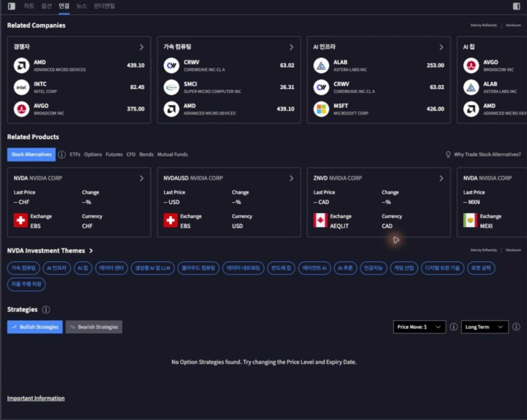Select the 게임 산업 theme chip
Image resolution: width=527 pixels, height=420 pixels.
pyautogui.click(x=404, y=268)
